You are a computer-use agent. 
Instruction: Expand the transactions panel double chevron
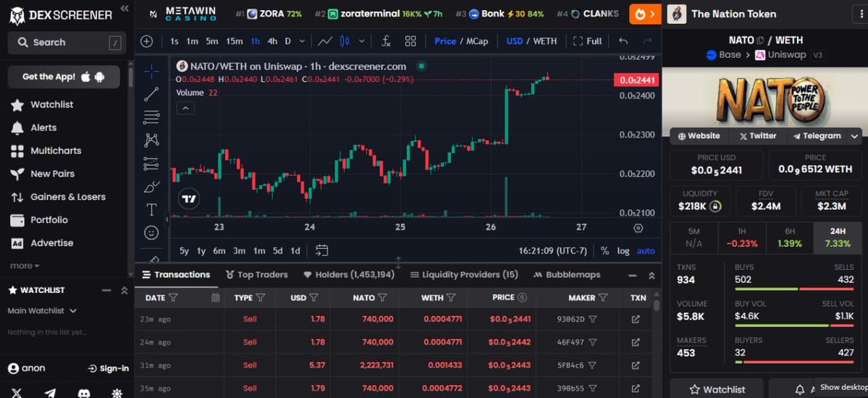tap(652, 275)
